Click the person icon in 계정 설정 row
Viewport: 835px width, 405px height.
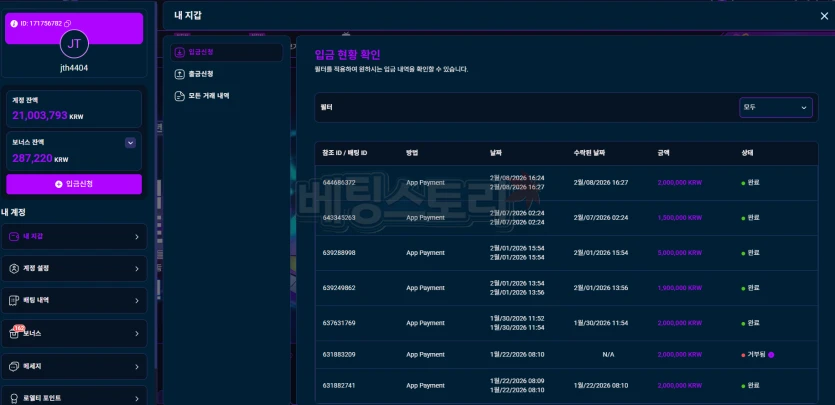coord(14,269)
